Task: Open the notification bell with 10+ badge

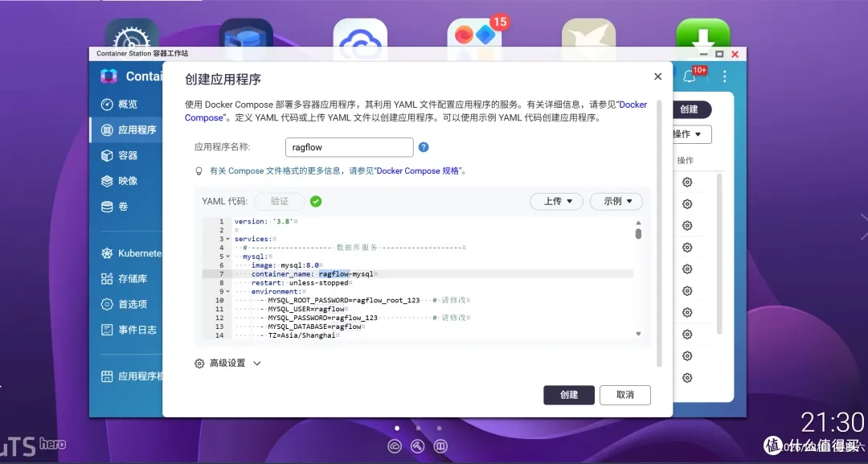Action: (690, 76)
